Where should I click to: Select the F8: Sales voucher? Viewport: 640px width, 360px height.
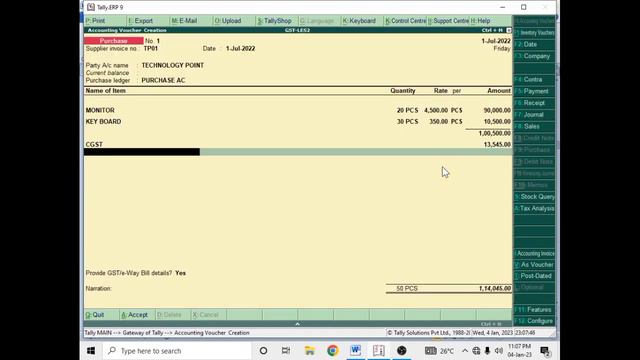[x=534, y=127]
